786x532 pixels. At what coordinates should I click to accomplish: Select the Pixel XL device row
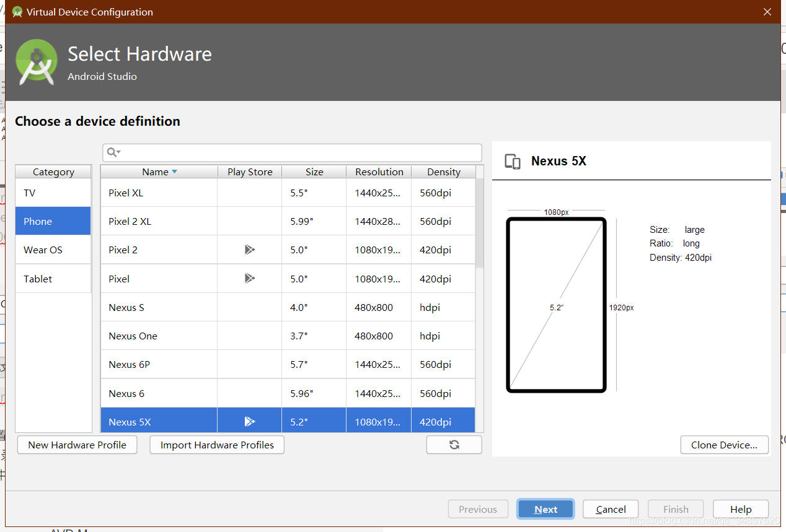click(x=288, y=193)
